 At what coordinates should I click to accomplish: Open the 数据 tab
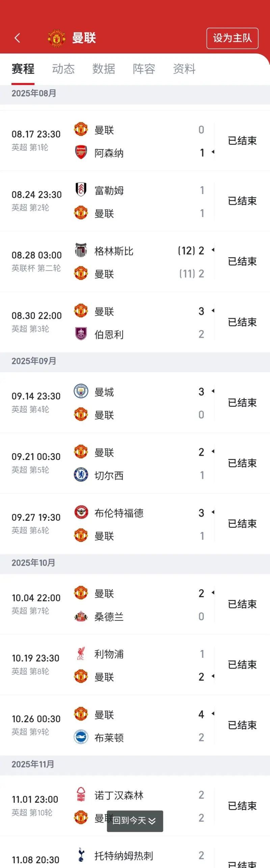[x=104, y=69]
